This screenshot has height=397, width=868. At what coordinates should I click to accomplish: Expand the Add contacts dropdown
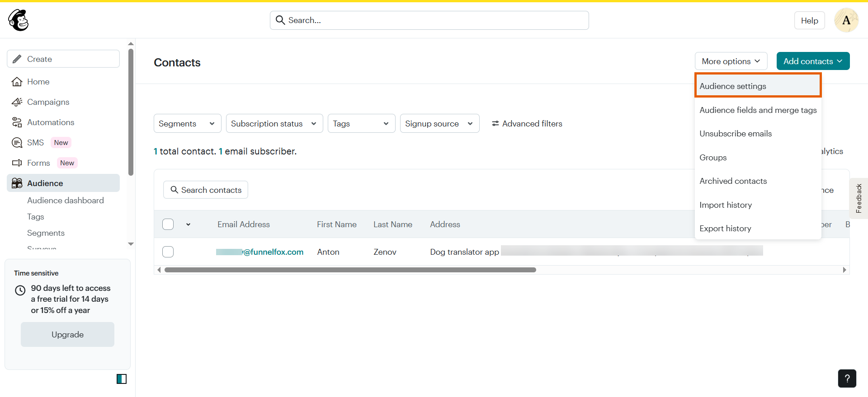pos(813,61)
